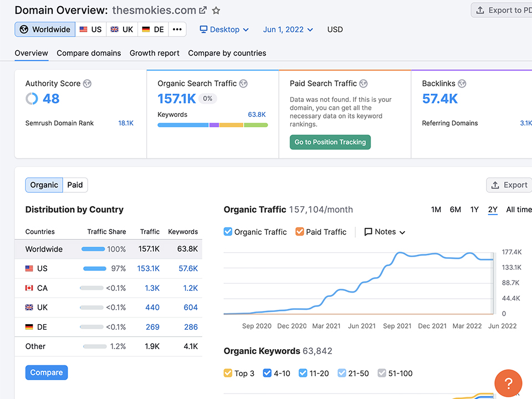Switch to the Paid toggle
532x399 pixels.
[x=75, y=185]
